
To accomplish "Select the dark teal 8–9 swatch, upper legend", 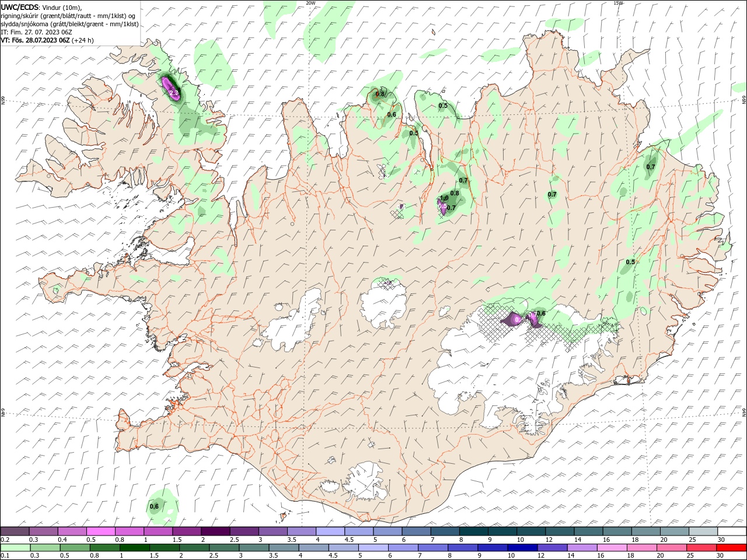I will click(474, 531).
